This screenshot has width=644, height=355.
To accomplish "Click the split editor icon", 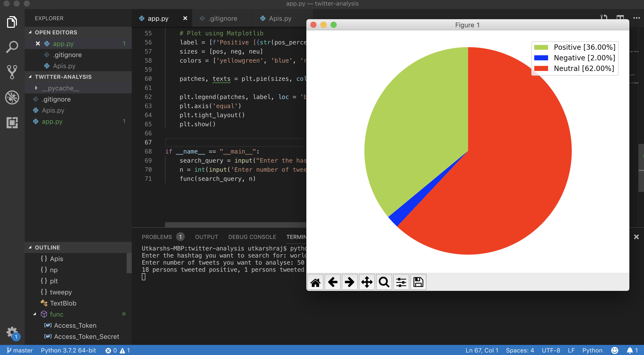I will [620, 17].
